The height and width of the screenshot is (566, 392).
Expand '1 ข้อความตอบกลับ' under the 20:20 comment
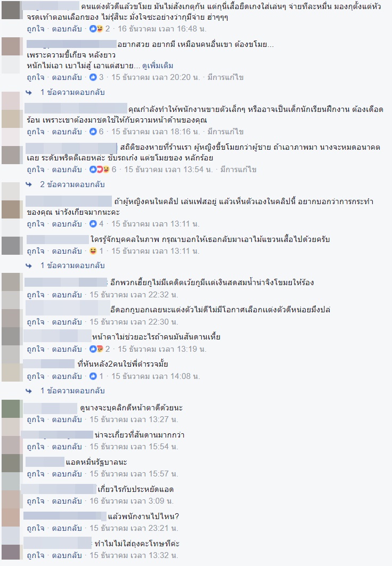point(72,92)
